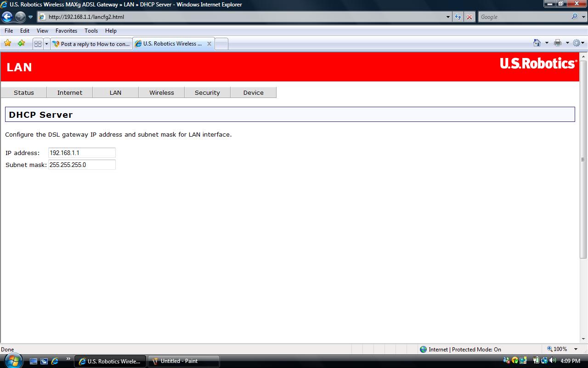Click the IP address input field

[x=82, y=153]
